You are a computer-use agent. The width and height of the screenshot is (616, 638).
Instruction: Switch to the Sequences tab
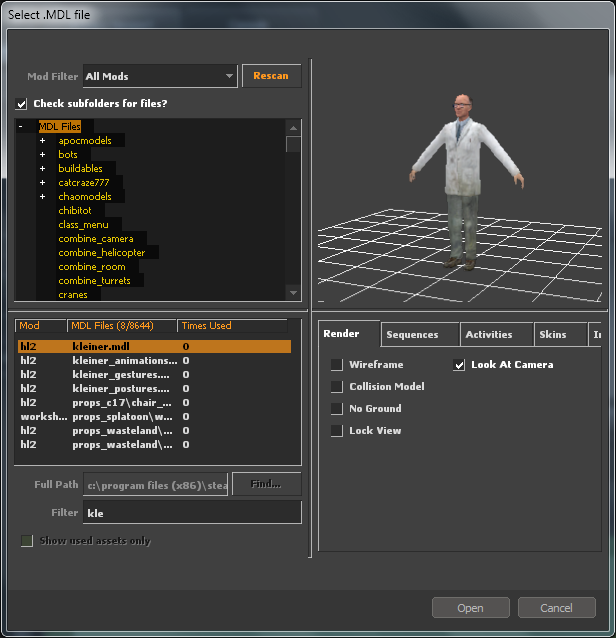pos(420,334)
